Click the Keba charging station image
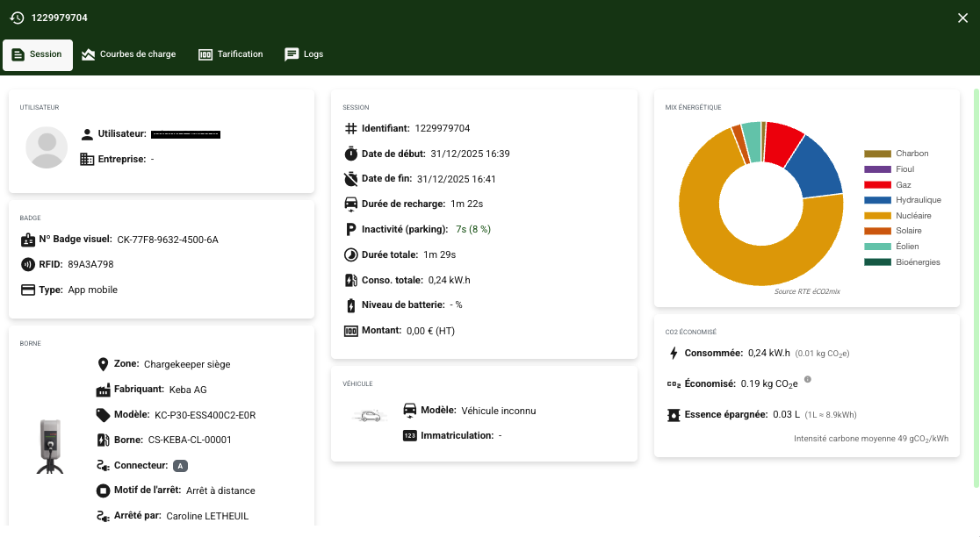The image size is (980, 537). tap(49, 446)
